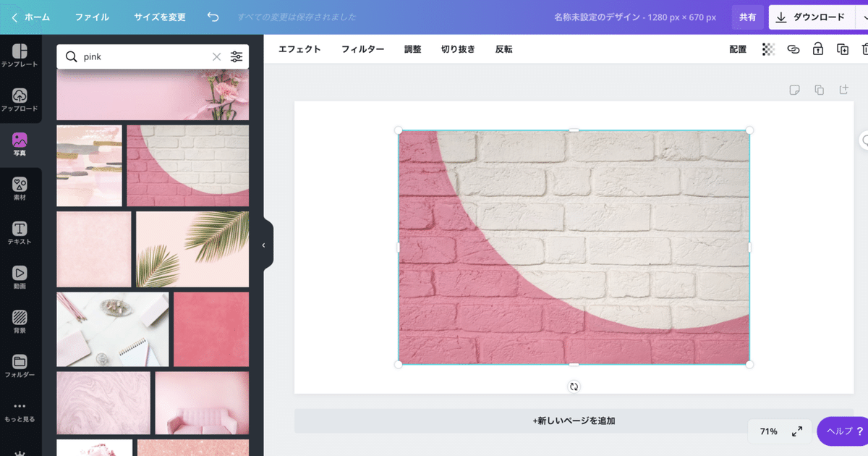The height and width of the screenshot is (456, 868).
Task: Select the 反転 (flip) option
Action: pyautogui.click(x=504, y=49)
